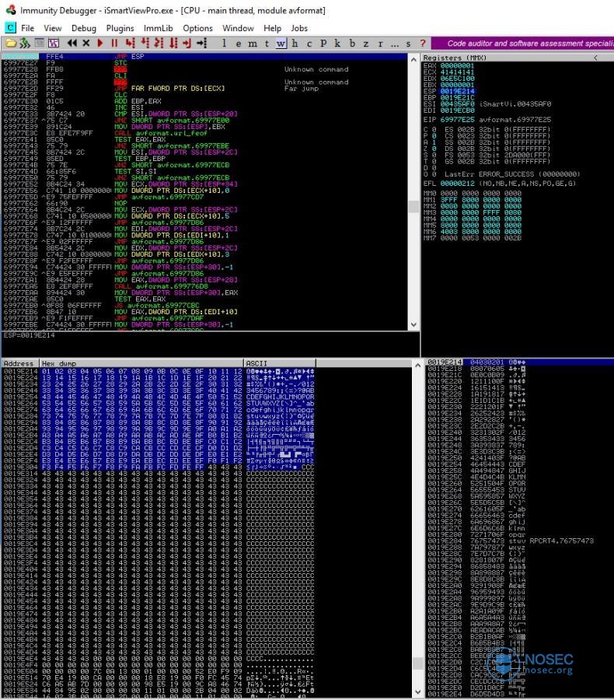Click disassembly scrollbar up arrow
The width and height of the screenshot is (614, 700).
413,59
